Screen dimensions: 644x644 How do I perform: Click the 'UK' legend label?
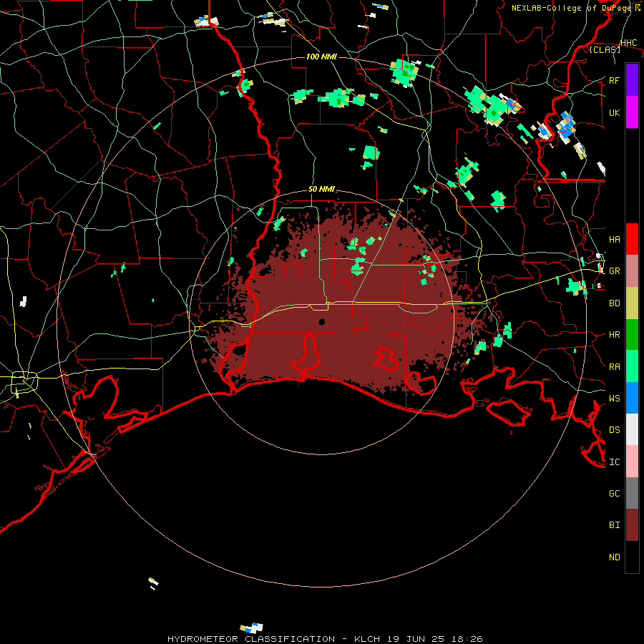(x=615, y=112)
